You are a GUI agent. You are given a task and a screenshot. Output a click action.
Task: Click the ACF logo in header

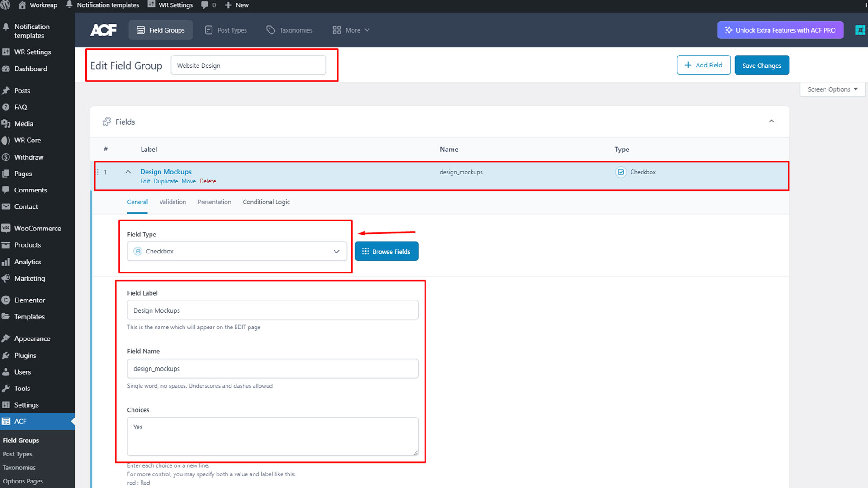click(x=103, y=30)
